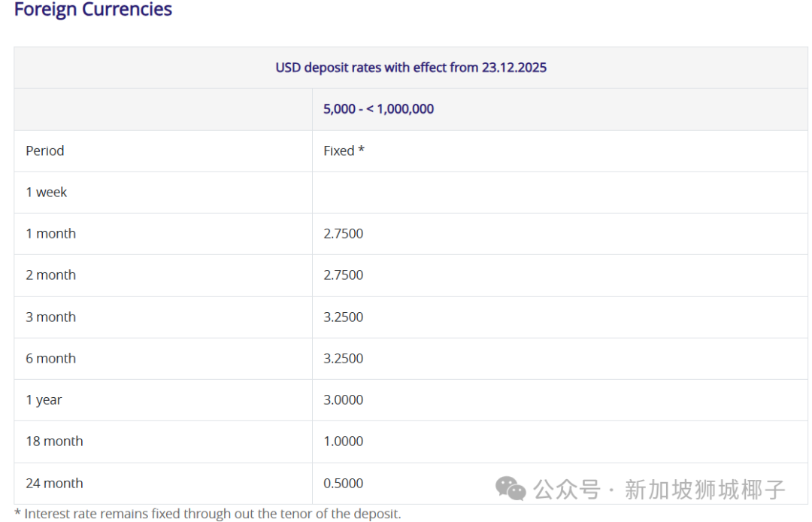Click the 3.2500 rate in the 6 month row
This screenshot has width=812, height=522.
pos(343,359)
